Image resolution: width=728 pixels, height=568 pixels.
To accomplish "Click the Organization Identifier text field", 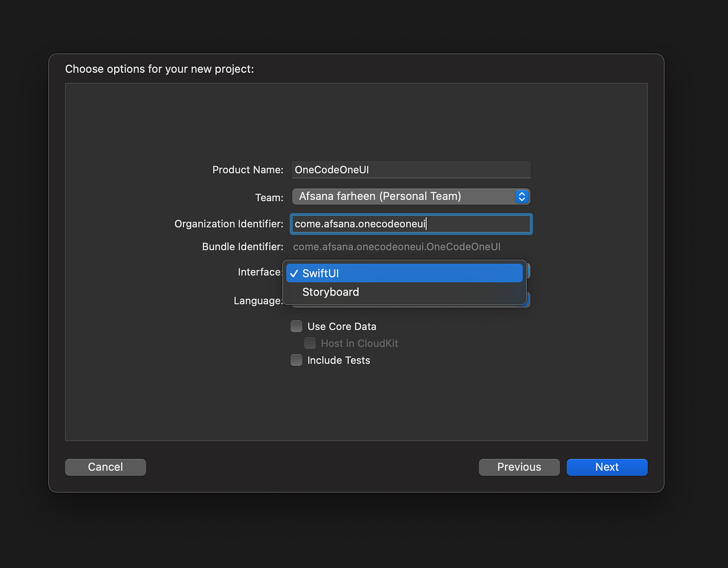I will click(411, 224).
